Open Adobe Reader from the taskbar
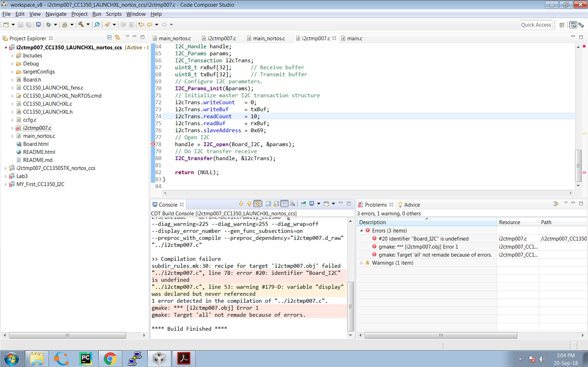Viewport: 588px width, 367px height. tap(184, 358)
